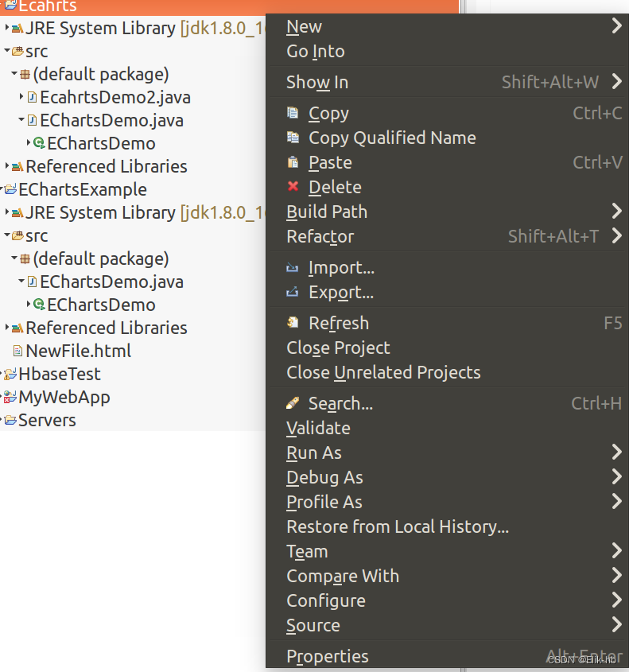The image size is (629, 672).
Task: Click the Paste icon in the context menu
Action: pyautogui.click(x=293, y=162)
